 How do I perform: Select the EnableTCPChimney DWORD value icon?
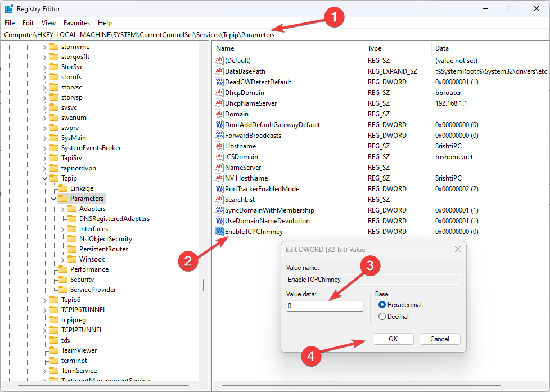219,231
